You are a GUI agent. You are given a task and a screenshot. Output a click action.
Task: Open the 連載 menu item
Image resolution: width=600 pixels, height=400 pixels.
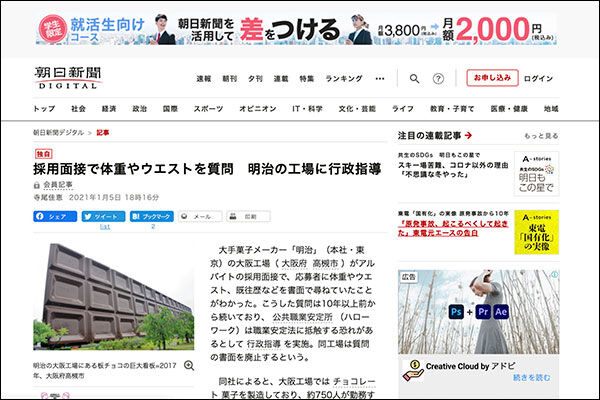click(281, 79)
